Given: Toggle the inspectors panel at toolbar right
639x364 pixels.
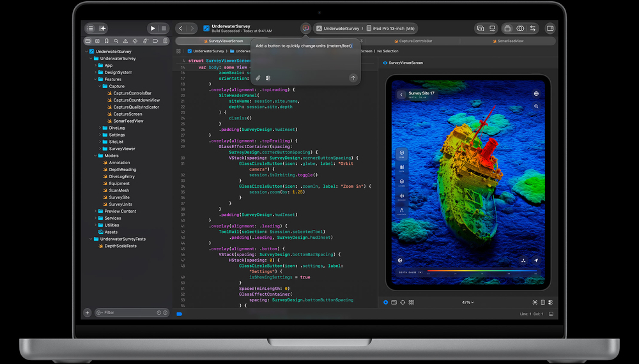Looking at the screenshot, I should tap(550, 29).
